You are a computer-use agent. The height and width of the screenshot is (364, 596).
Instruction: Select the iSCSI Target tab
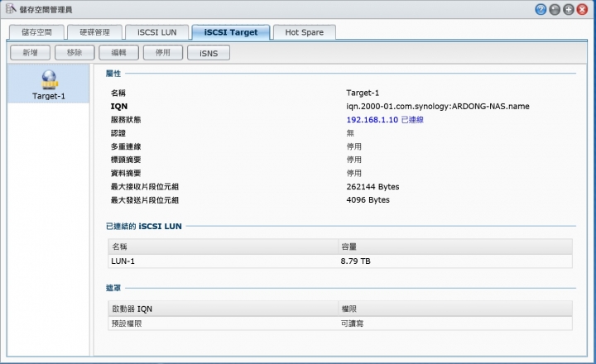click(x=231, y=32)
